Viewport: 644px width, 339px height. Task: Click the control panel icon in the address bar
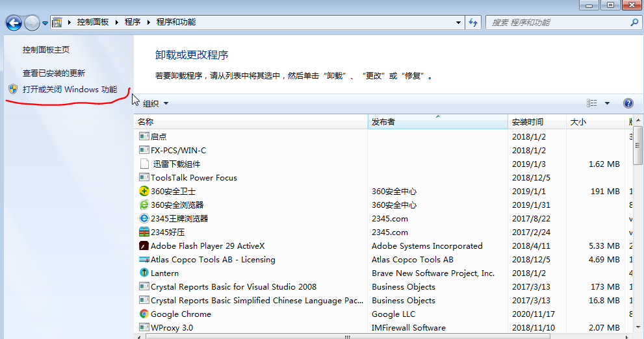(57, 22)
